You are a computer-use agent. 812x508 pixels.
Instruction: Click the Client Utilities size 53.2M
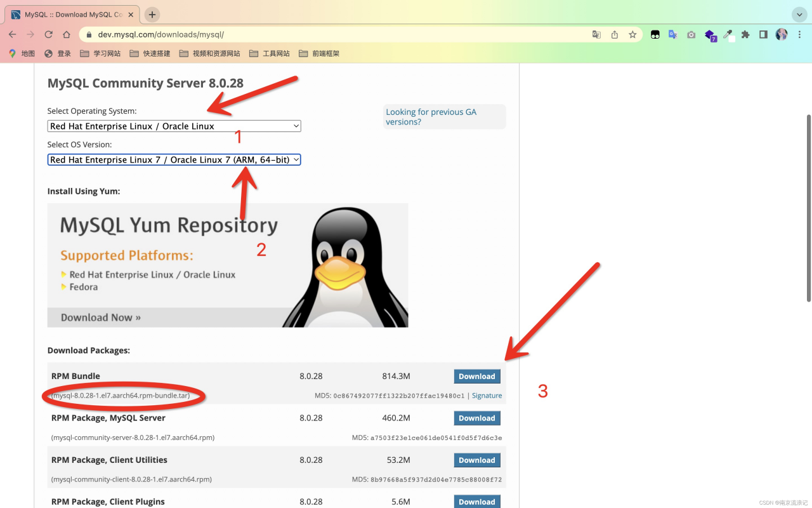398,460
